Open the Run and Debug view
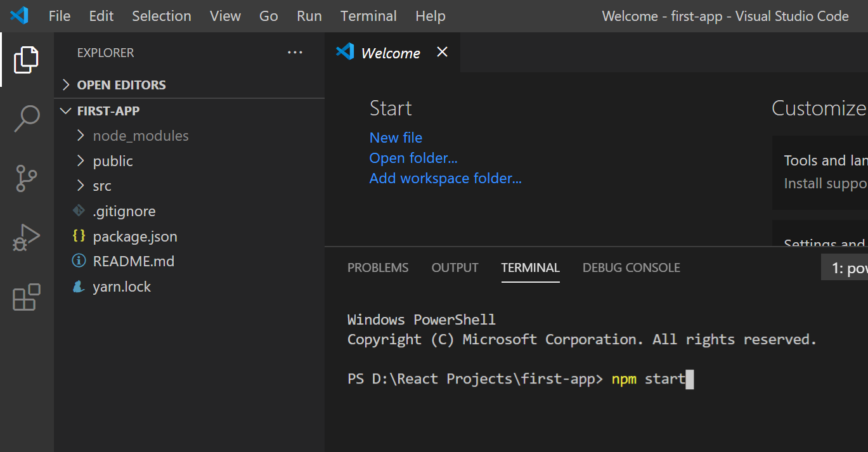Screen dimensions: 868x452 click(x=27, y=238)
